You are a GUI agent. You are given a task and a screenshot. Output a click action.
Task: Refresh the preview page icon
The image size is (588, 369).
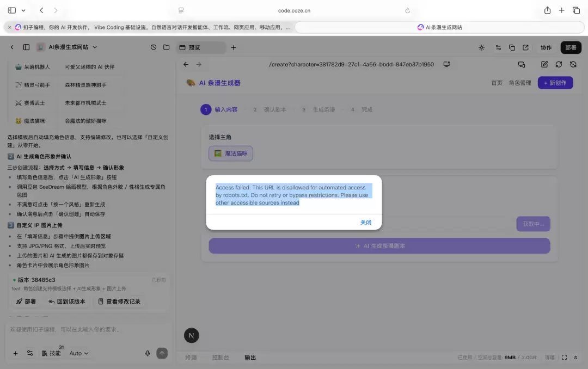point(559,65)
